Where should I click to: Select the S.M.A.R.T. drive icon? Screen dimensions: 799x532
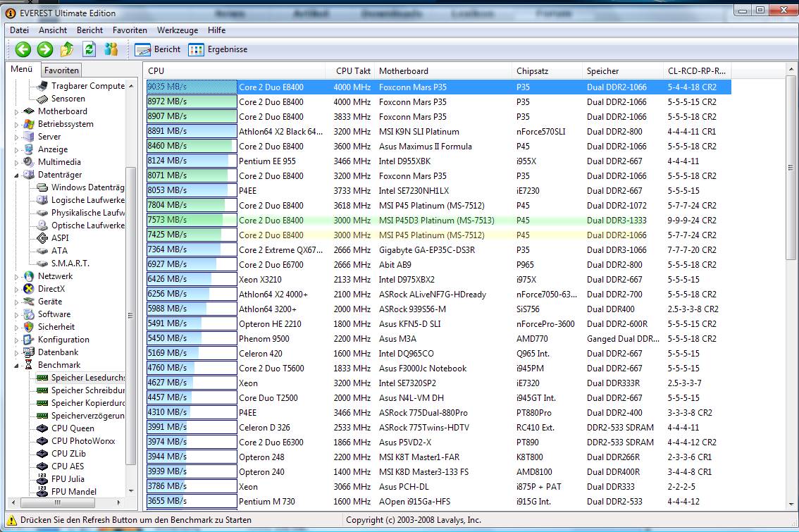click(42, 264)
